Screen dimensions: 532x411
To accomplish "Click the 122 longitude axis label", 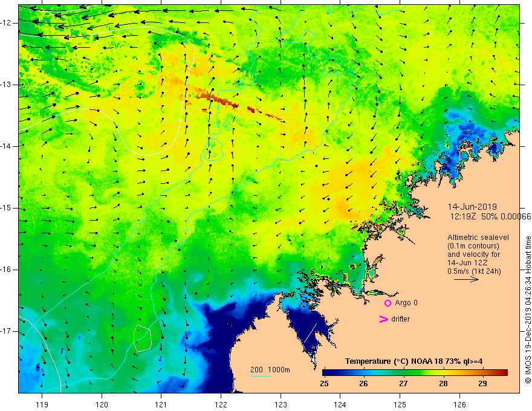I will (x=221, y=404).
